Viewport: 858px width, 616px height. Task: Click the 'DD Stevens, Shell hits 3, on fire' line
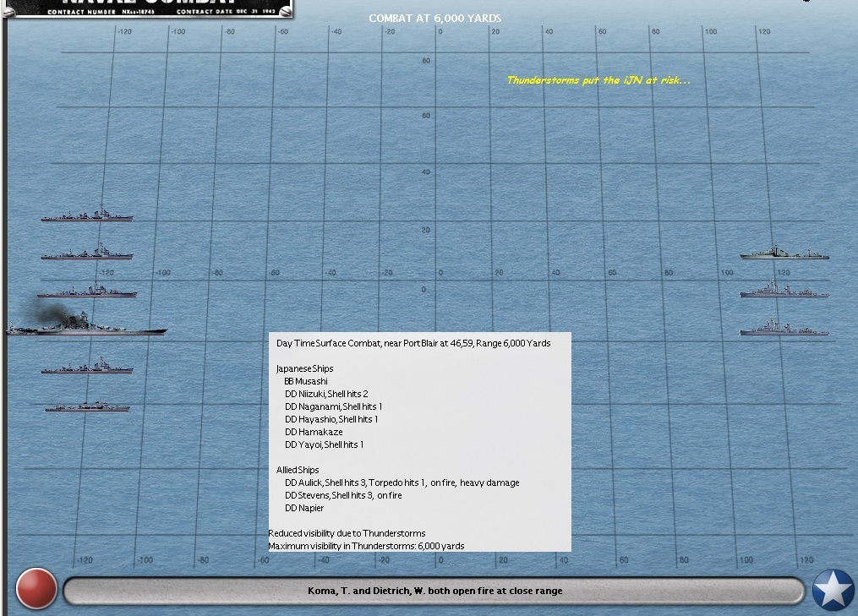coord(343,495)
